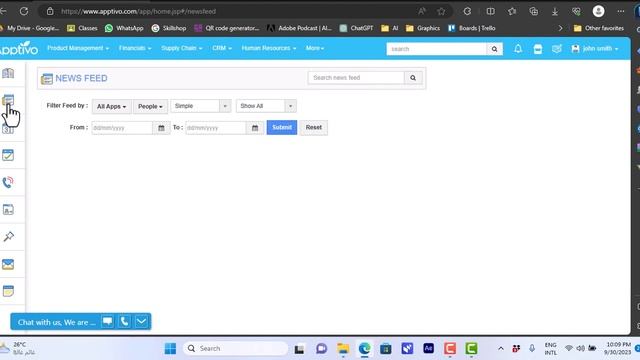The height and width of the screenshot is (360, 640).
Task: Expand the All Apps filter dropdown
Action: (x=111, y=107)
